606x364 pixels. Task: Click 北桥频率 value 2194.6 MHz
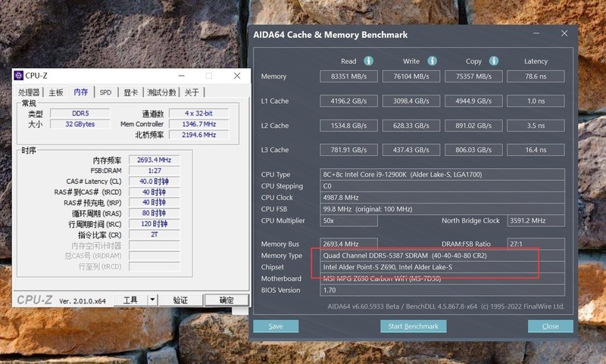tap(198, 135)
